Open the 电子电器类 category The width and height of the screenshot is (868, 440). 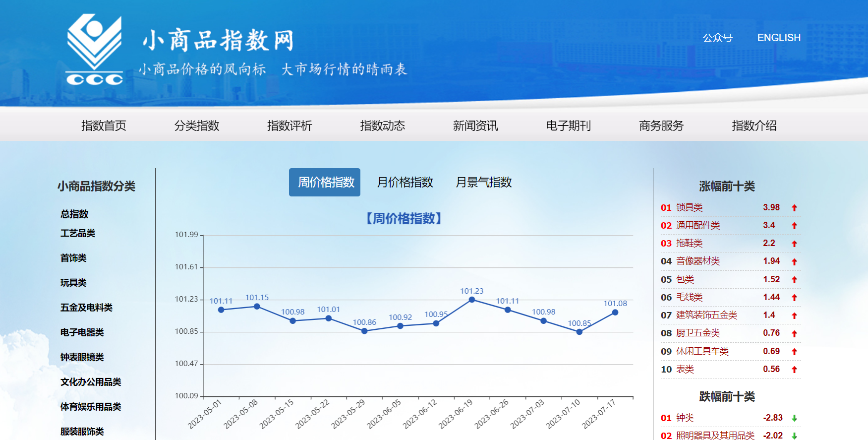(x=82, y=332)
